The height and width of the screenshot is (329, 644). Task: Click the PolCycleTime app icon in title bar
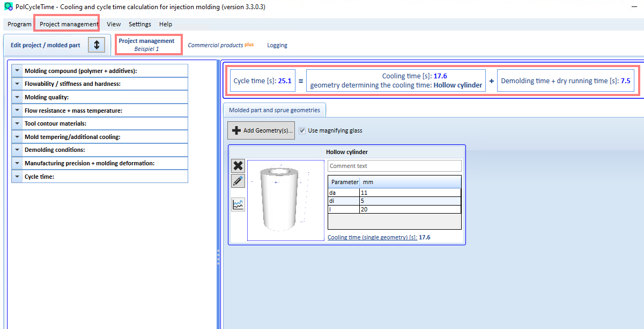(x=8, y=7)
